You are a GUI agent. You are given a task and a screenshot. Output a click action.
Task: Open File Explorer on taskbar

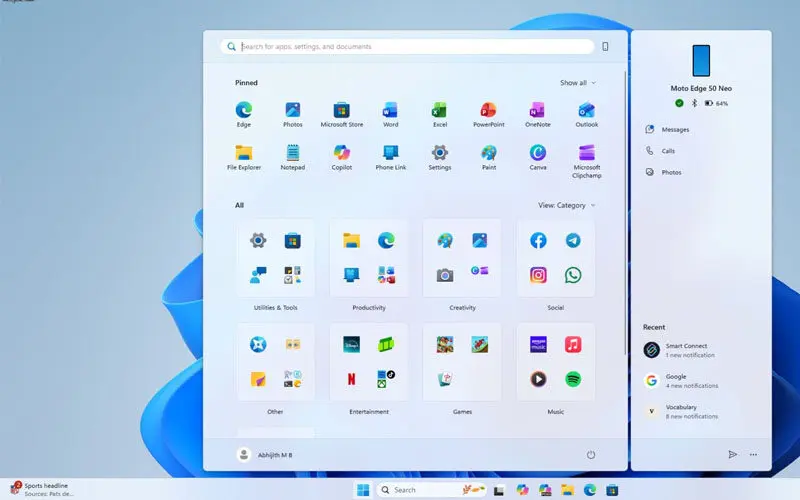point(567,490)
